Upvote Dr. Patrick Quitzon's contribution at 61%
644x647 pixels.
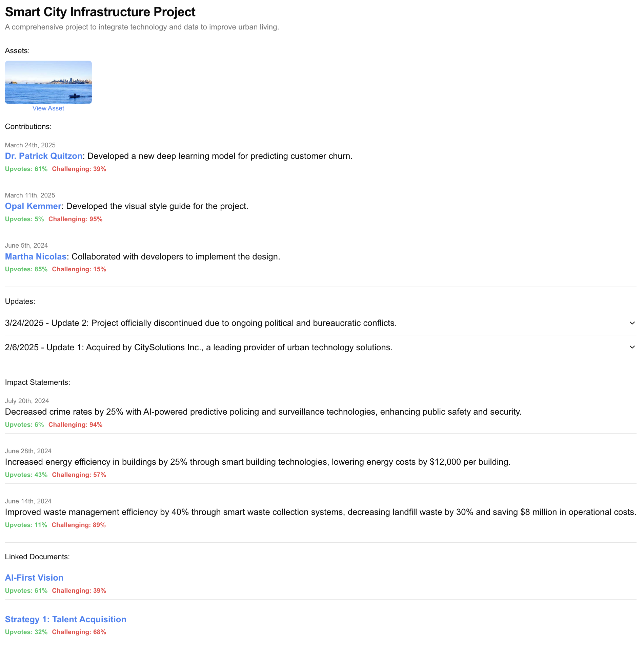[26, 169]
